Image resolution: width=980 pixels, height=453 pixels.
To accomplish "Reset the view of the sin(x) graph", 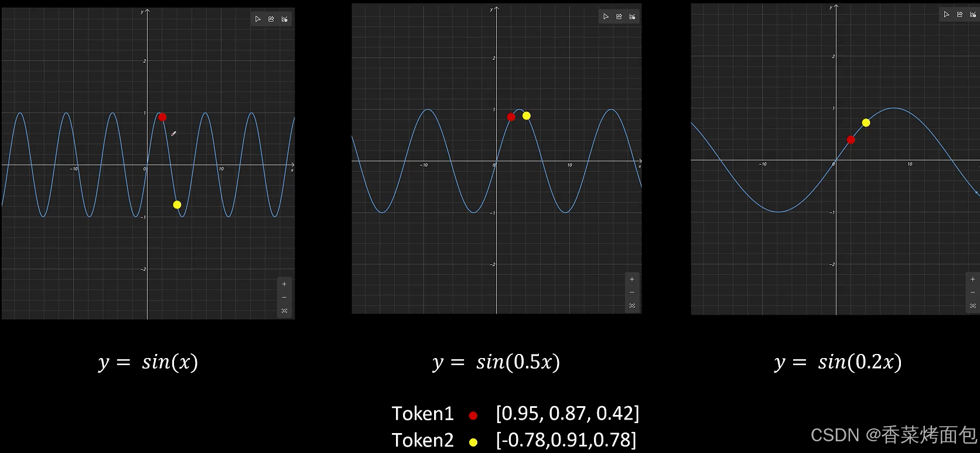I will point(285,311).
